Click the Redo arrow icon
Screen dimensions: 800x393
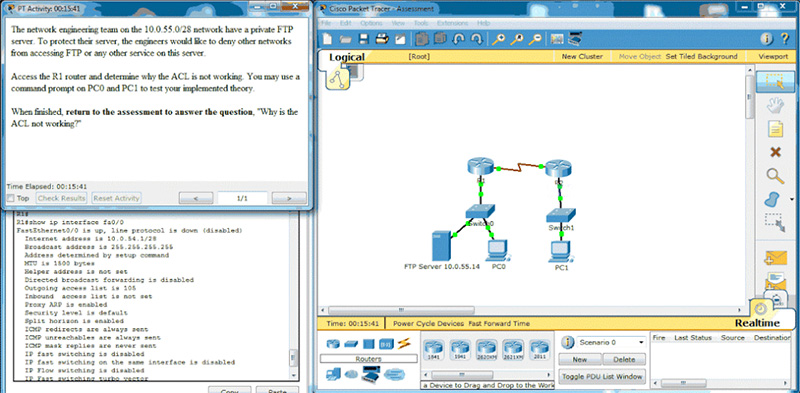pyautogui.click(x=477, y=39)
